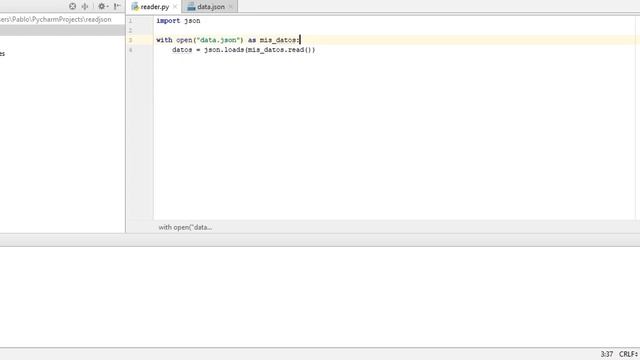This screenshot has width=640, height=360.
Task: Click the hide project panel icon
Action: 117,6
